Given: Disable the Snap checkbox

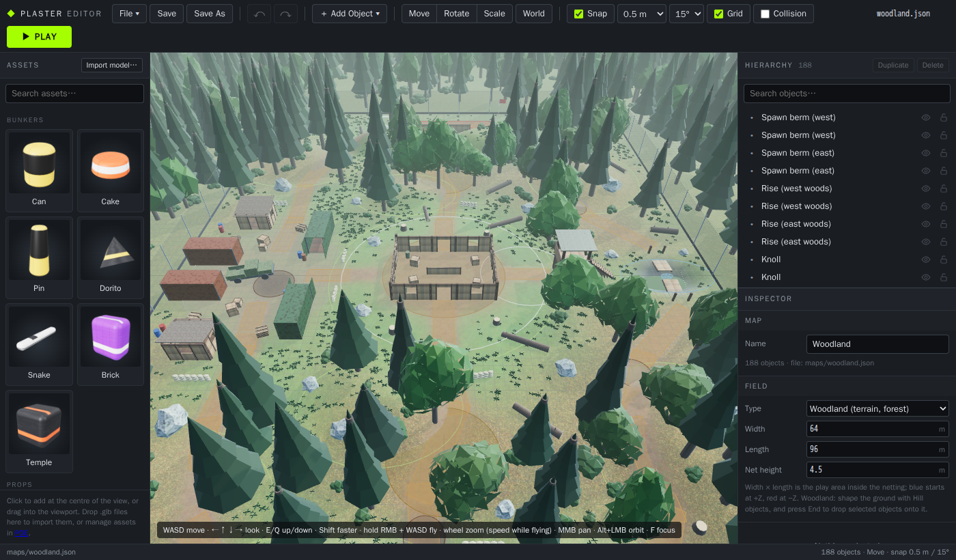Looking at the screenshot, I should (x=579, y=14).
